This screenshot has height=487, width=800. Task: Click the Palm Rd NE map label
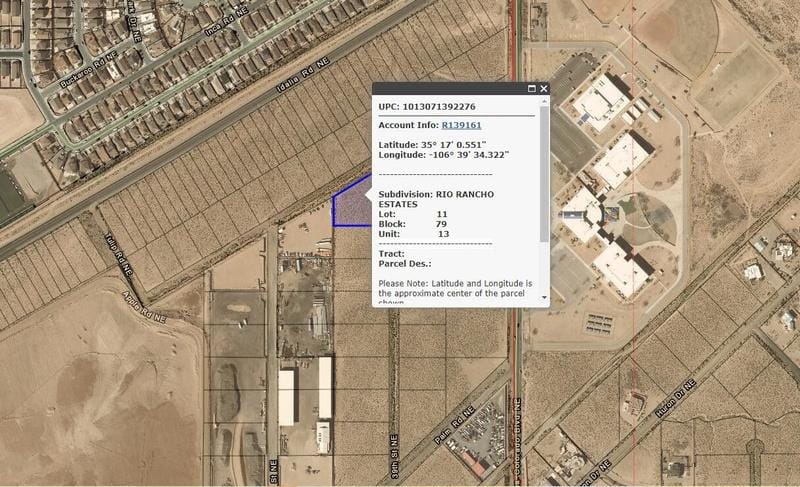coord(454,425)
